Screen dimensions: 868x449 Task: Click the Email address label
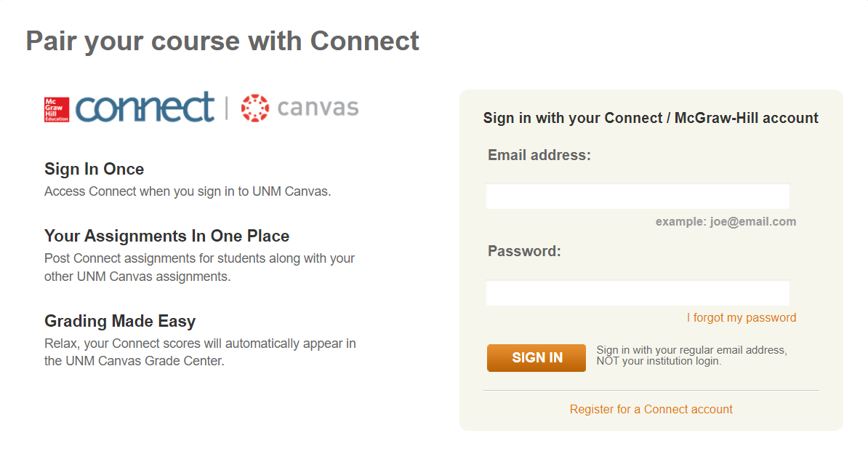[539, 155]
